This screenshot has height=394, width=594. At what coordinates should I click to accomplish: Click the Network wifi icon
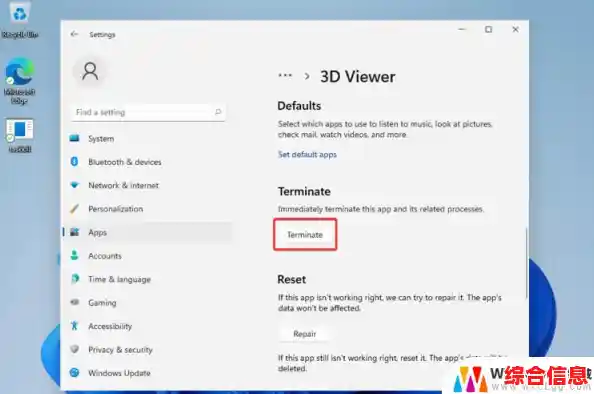tap(75, 185)
